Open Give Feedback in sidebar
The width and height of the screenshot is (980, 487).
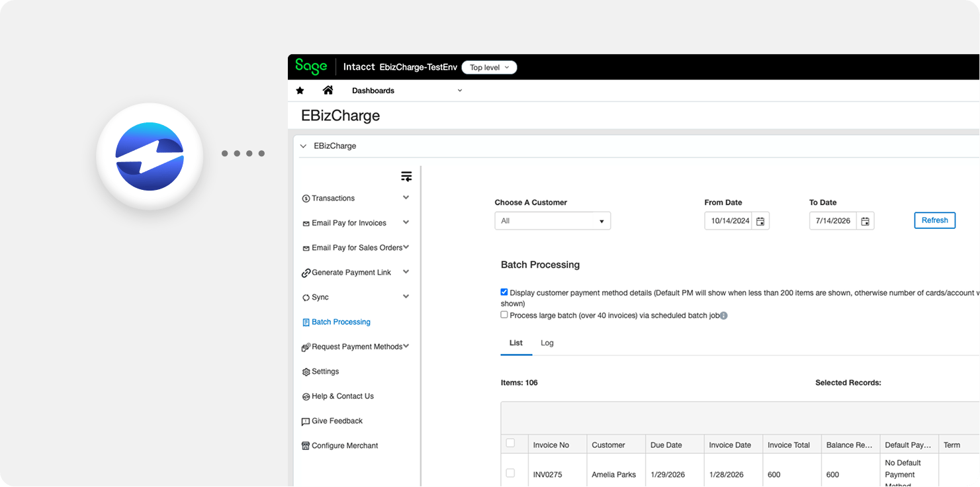coord(337,421)
